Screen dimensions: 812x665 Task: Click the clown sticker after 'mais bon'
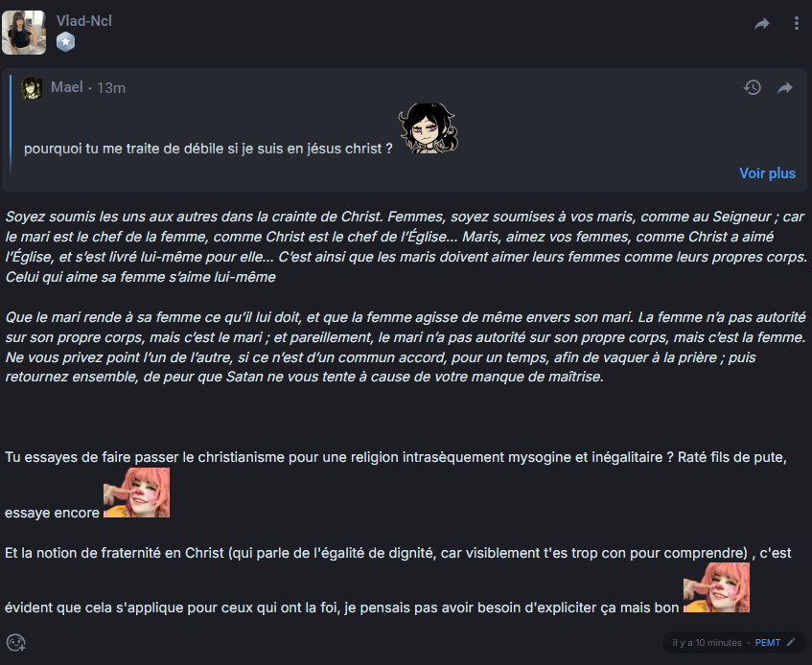point(716,587)
